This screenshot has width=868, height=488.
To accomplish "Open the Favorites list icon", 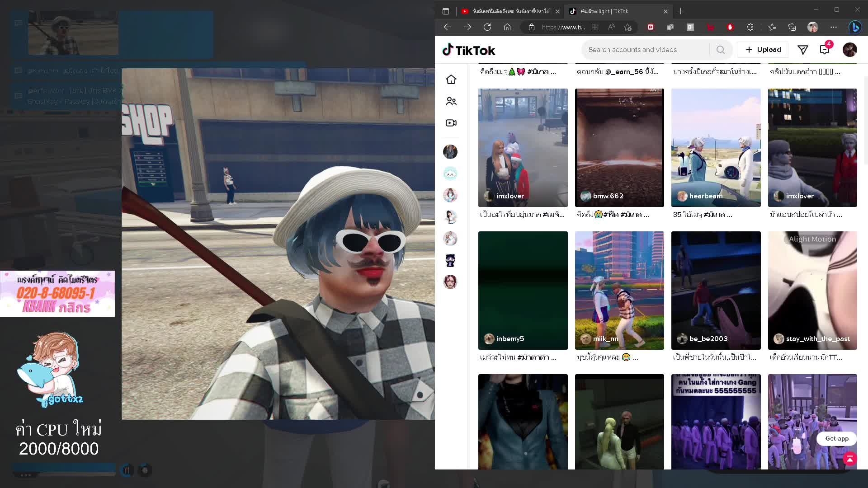I will point(772,27).
